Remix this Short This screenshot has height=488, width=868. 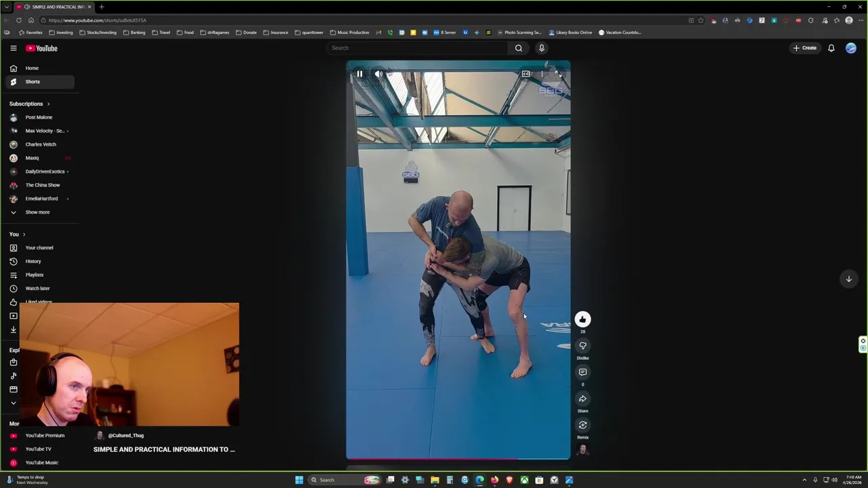pos(583,425)
